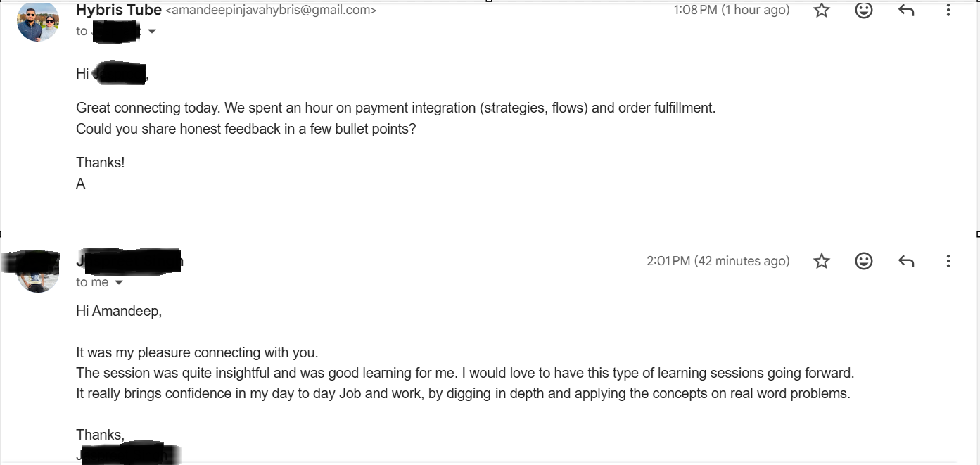Open more options for the 2:01 PM reply

click(x=948, y=260)
